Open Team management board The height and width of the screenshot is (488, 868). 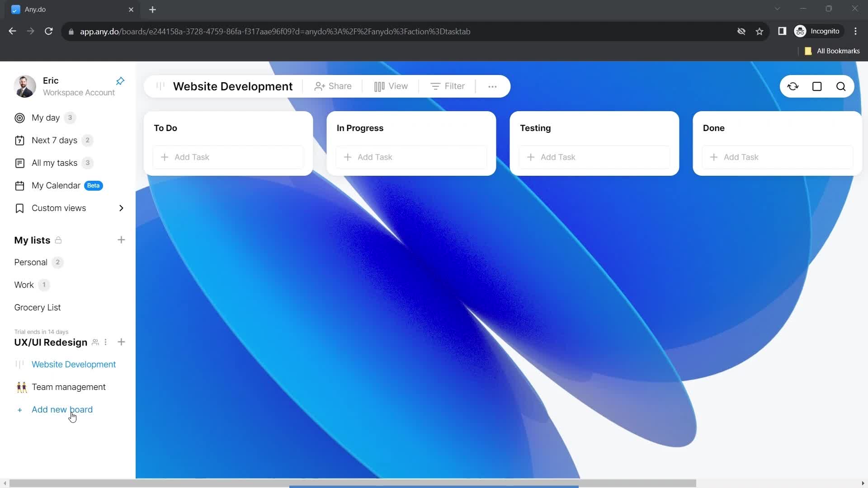(69, 387)
